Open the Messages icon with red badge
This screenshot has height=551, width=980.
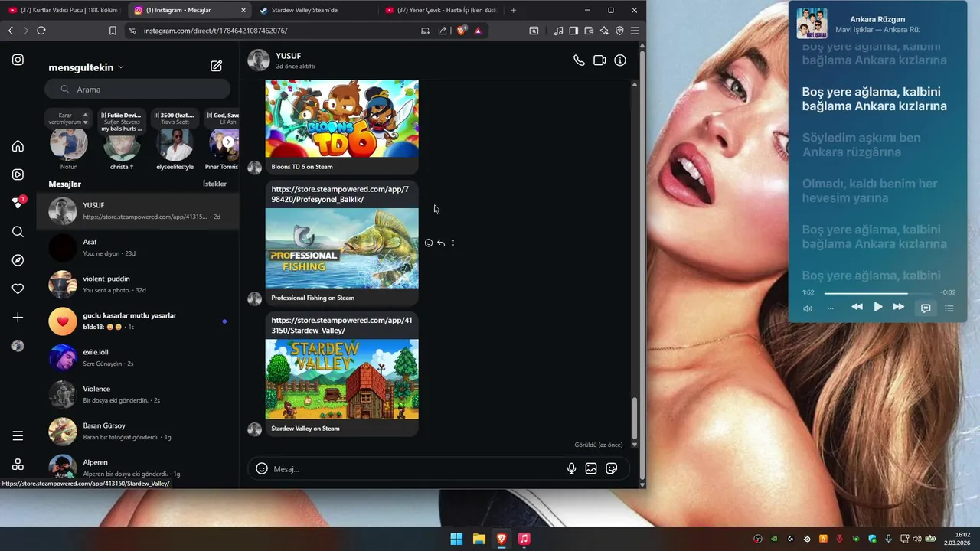[18, 203]
